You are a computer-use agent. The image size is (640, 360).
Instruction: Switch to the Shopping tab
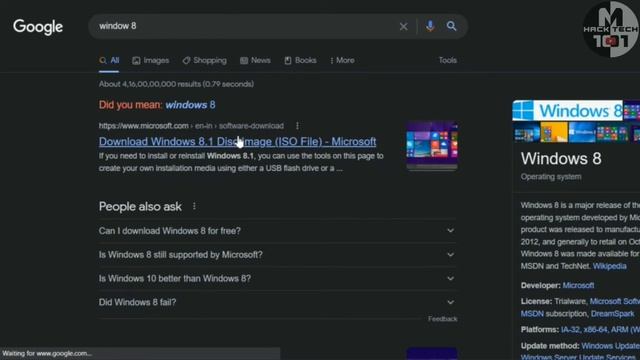click(x=204, y=60)
